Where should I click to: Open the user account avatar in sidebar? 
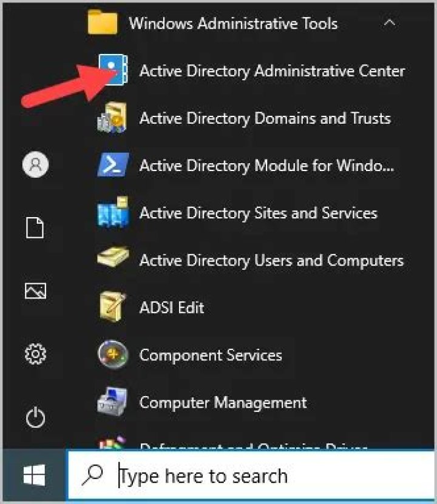tap(35, 164)
